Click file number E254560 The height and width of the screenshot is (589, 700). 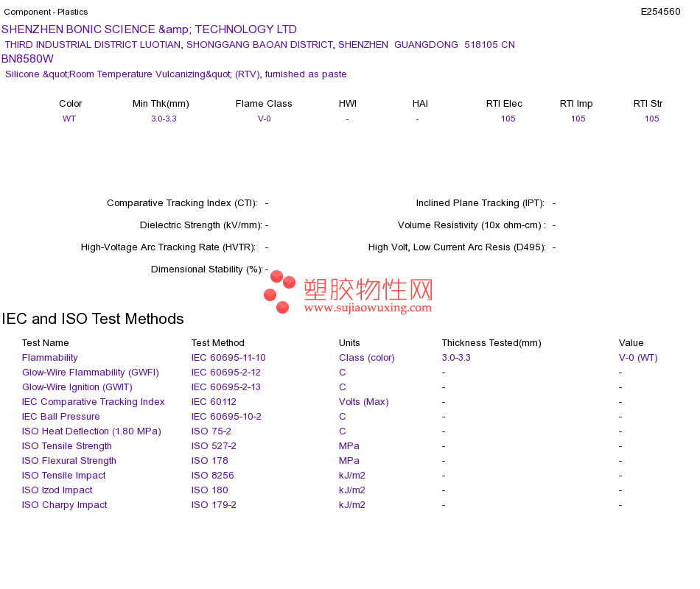[660, 12]
